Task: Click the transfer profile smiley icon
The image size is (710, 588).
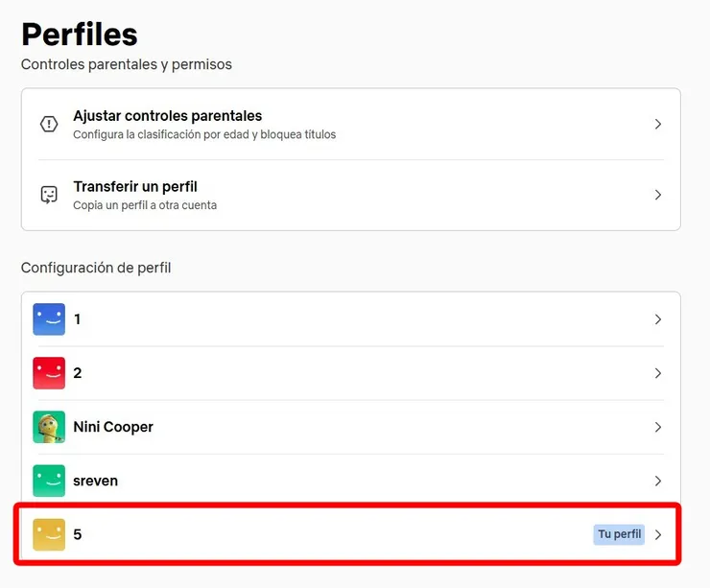Action: (49, 195)
